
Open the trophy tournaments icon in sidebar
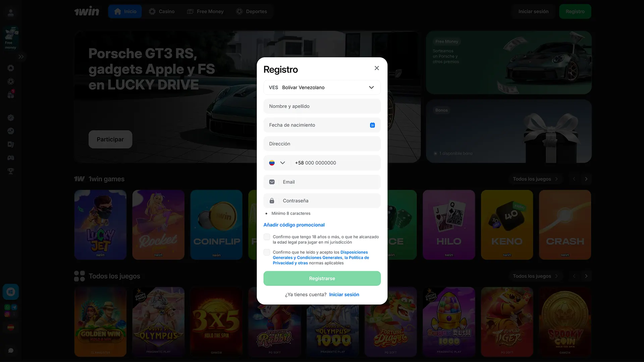click(x=10, y=171)
